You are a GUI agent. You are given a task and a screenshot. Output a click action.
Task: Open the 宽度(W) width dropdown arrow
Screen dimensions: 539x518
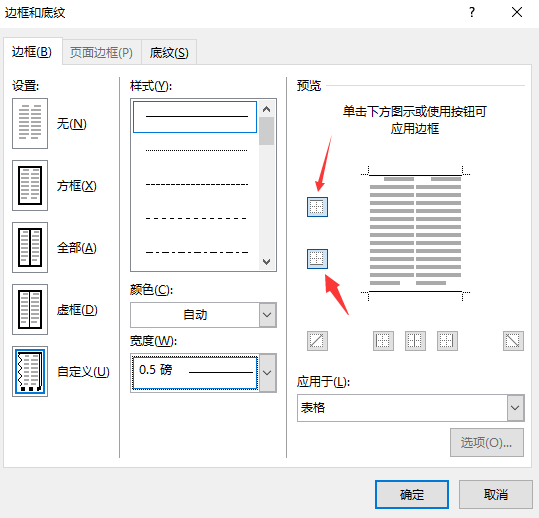coord(267,373)
